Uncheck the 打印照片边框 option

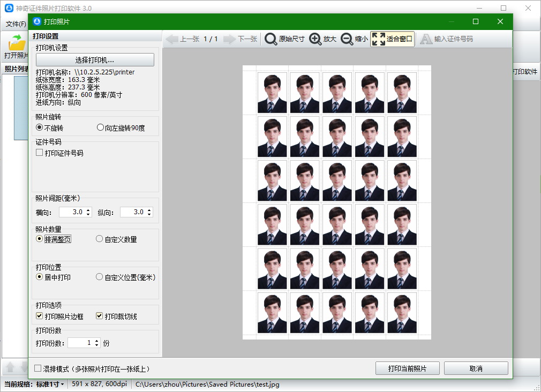40,316
